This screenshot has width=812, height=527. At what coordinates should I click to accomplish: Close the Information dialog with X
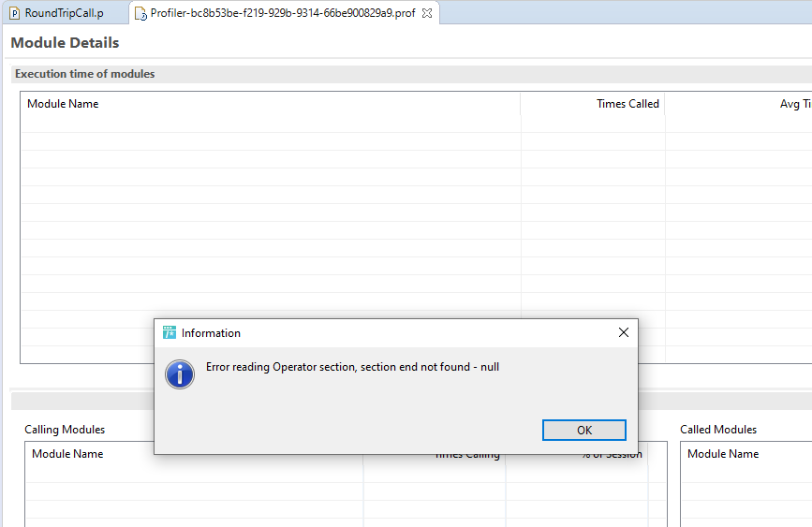624,332
